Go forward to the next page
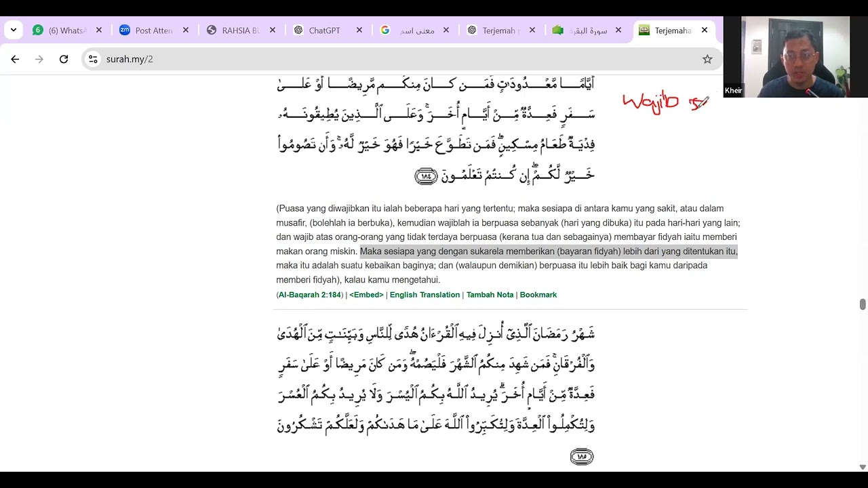868x488 pixels. 39,59
